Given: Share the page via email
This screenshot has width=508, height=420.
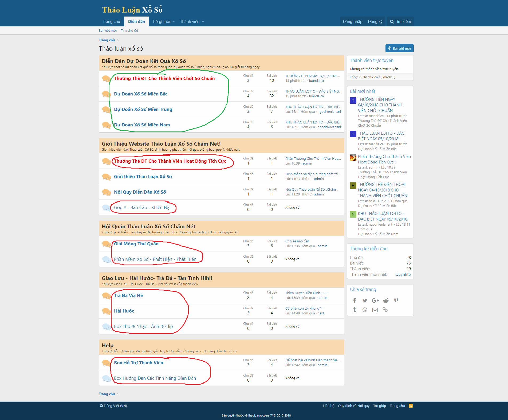Looking at the screenshot, I should click(375, 310).
